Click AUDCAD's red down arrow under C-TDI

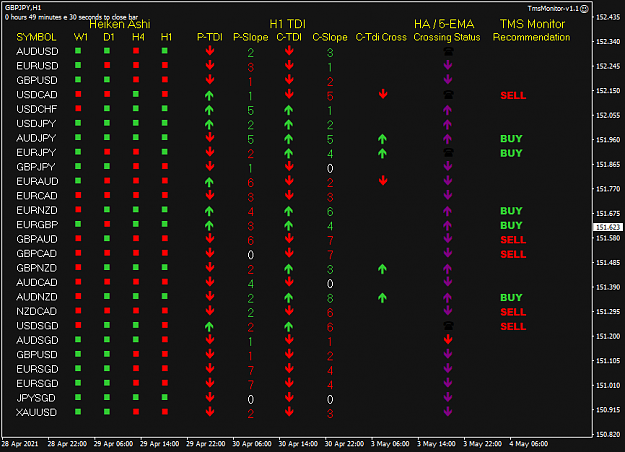289,282
